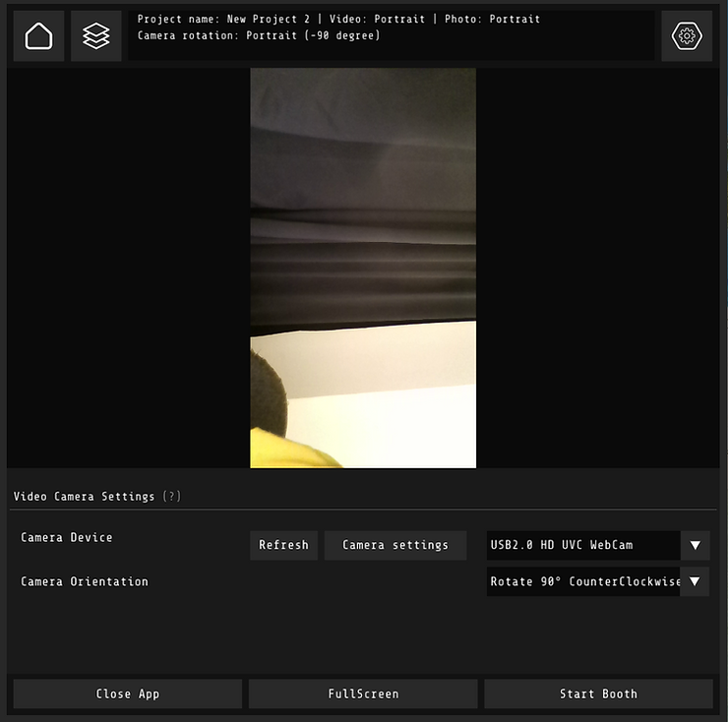Click the Camera rotation info line
This screenshot has width=728, height=722.
pyautogui.click(x=259, y=35)
